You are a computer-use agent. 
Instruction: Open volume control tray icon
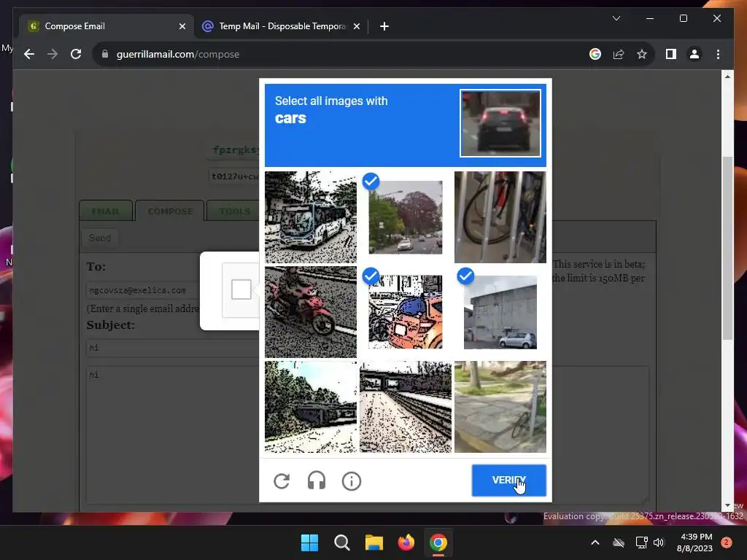tap(659, 542)
